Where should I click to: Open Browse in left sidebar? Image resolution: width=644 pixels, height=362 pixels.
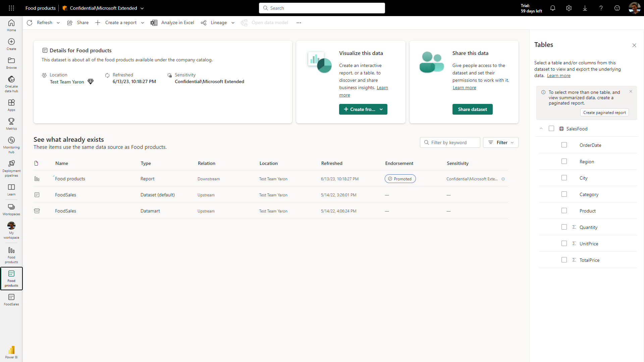[11, 63]
